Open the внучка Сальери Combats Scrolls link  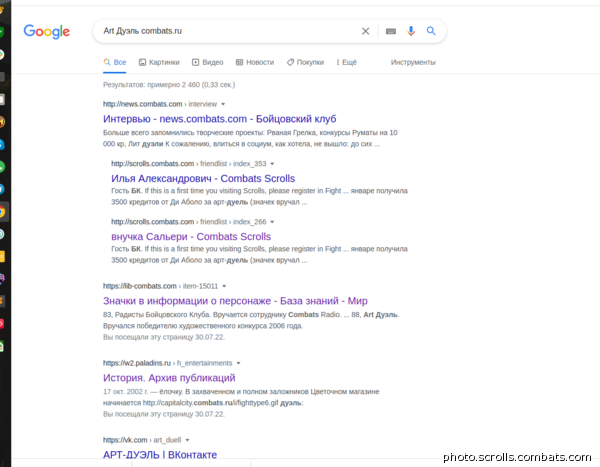[191, 237]
